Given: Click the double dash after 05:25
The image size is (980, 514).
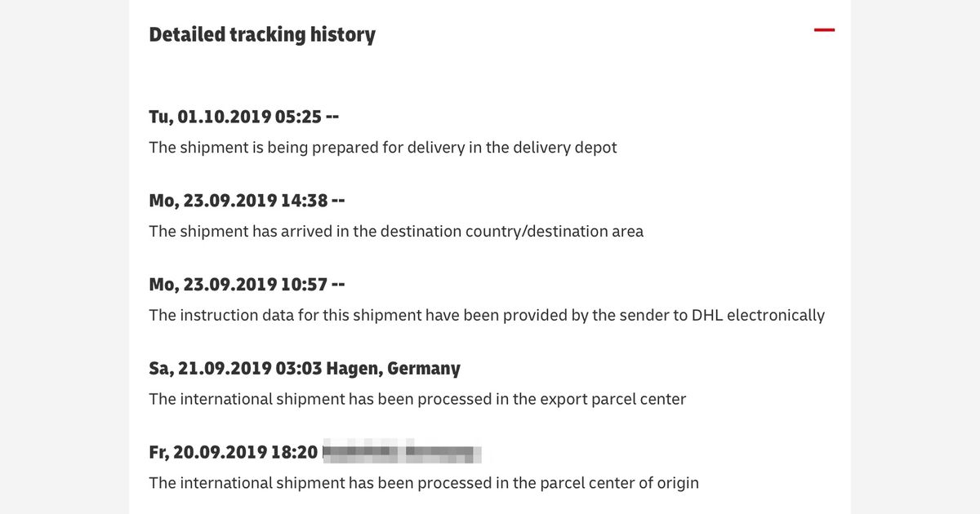Looking at the screenshot, I should tap(332, 117).
